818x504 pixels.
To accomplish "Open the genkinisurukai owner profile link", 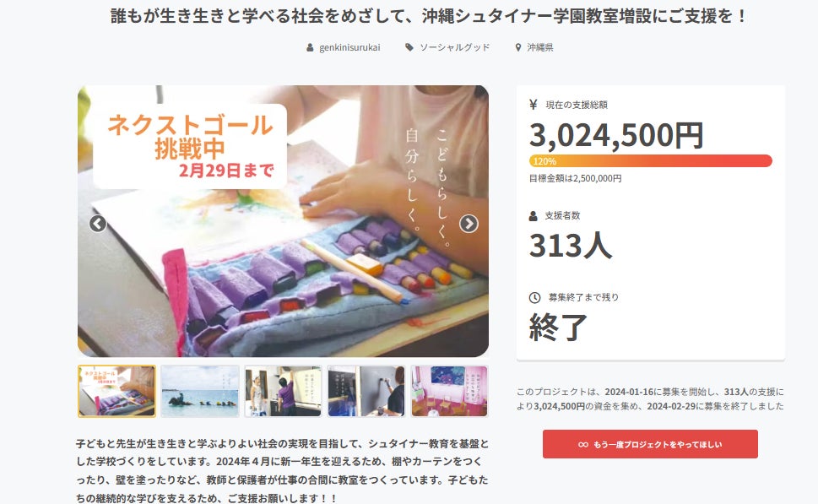I will (349, 47).
